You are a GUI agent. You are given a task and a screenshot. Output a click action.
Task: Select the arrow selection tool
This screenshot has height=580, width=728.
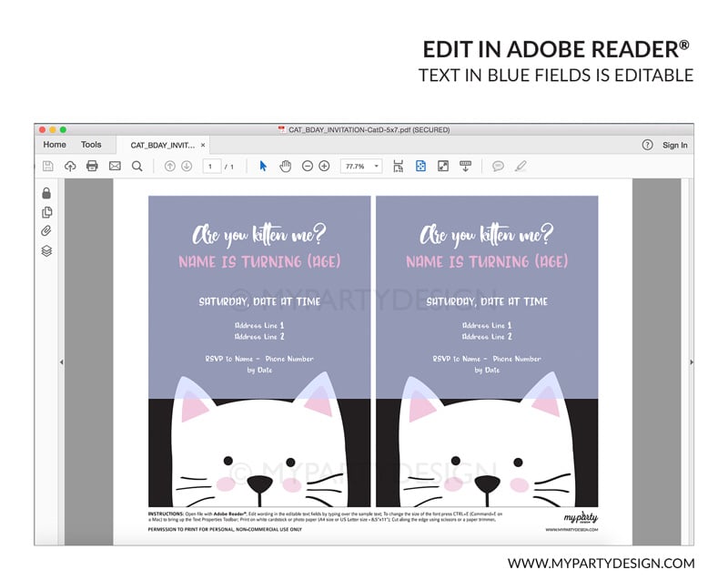point(263,166)
